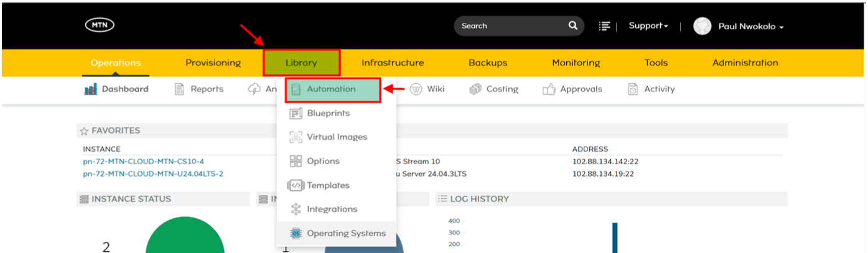Click the Operating Systems chip icon

coord(296,233)
